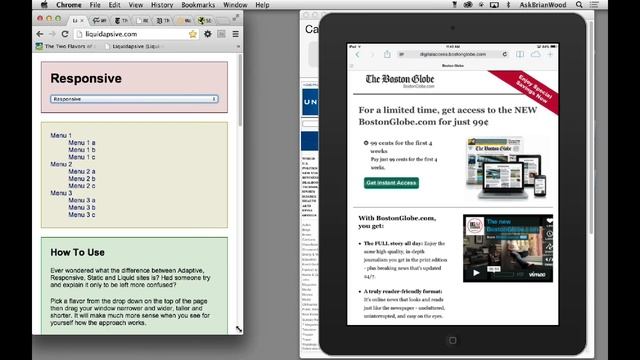Image resolution: width=640 pixels, height=360 pixels.
Task: Switch to last Chrome tab with green icon
Action: pos(205,20)
